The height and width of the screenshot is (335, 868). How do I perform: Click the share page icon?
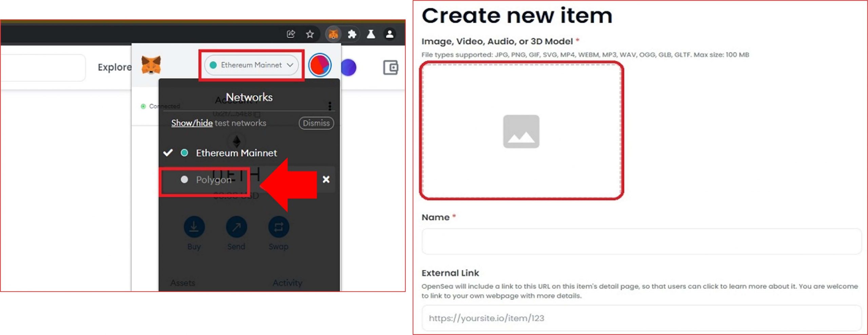[x=291, y=34]
